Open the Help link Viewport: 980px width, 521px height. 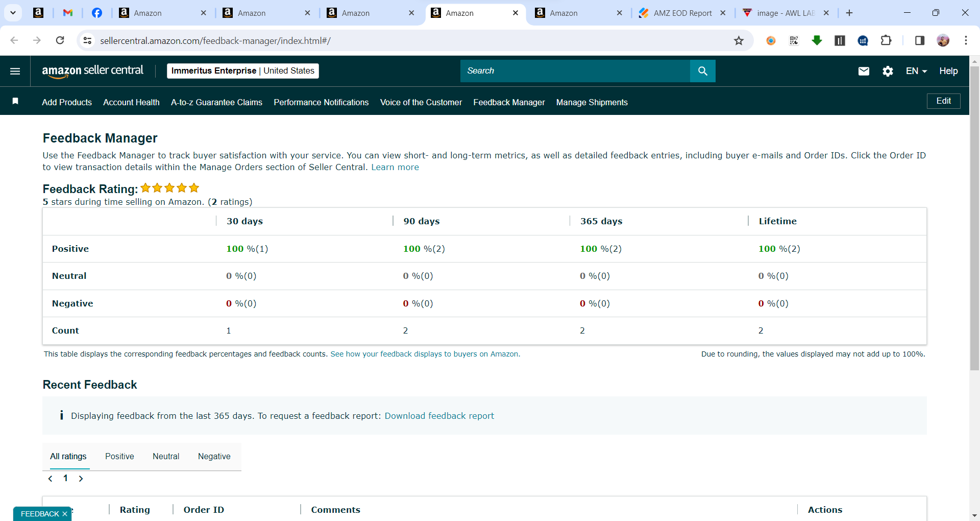tap(948, 71)
